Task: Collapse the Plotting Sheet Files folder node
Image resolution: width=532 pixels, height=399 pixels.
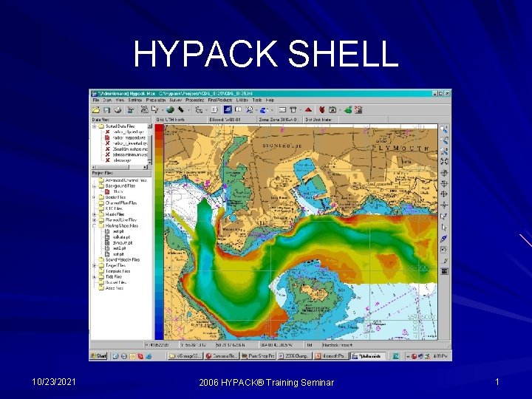Action: point(95,225)
